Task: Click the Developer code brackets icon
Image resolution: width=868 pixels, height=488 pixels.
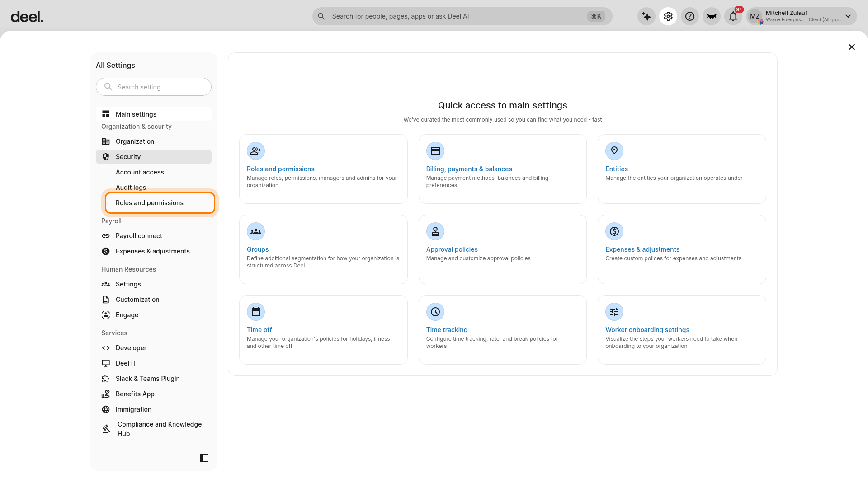Action: [106, 348]
